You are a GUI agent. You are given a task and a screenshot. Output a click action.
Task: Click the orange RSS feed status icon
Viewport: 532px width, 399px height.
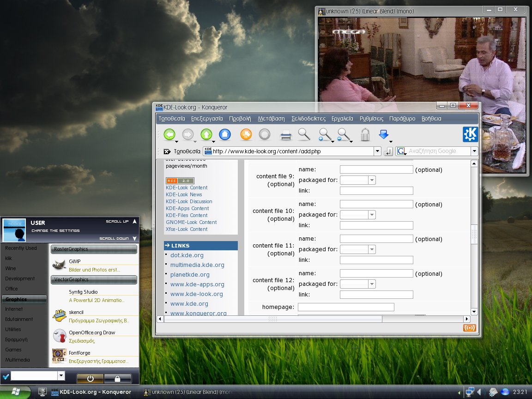[470, 328]
